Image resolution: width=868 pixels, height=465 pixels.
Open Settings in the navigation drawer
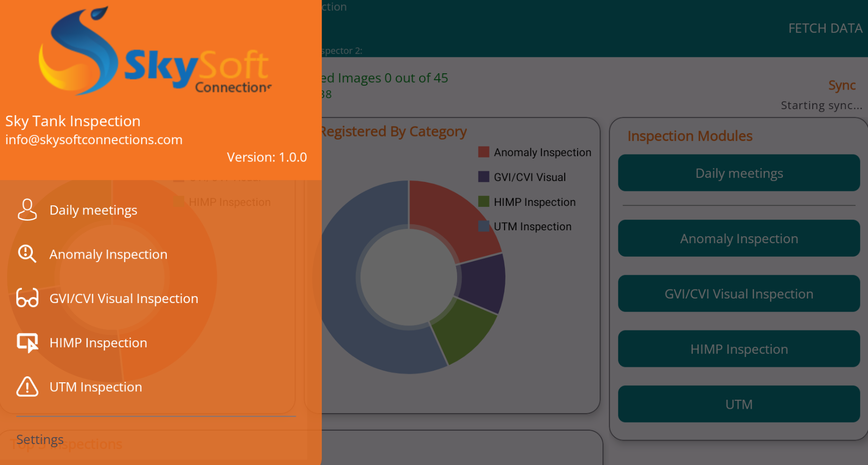[40, 440]
